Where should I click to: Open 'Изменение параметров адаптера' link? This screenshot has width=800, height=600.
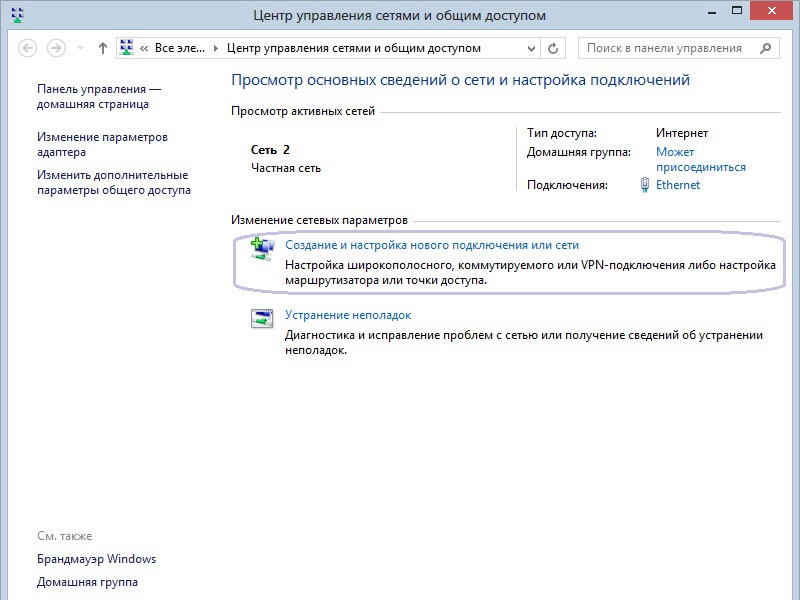[103, 144]
